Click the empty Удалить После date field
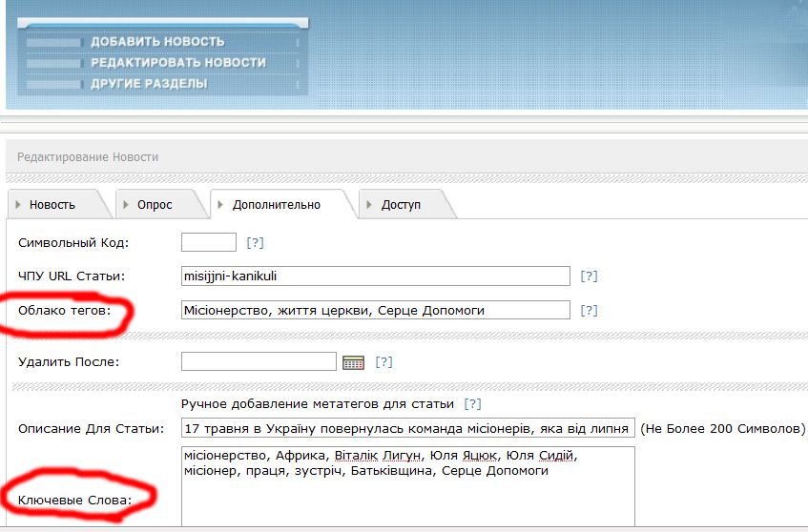The height and width of the screenshot is (532, 808). (x=259, y=361)
